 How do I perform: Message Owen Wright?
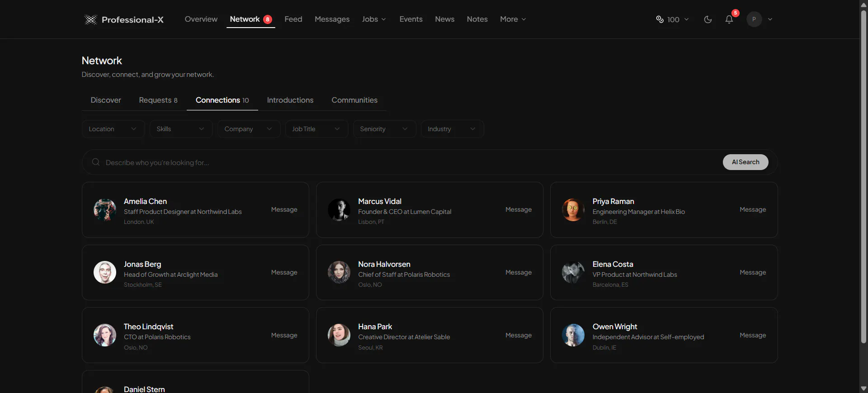(x=753, y=335)
